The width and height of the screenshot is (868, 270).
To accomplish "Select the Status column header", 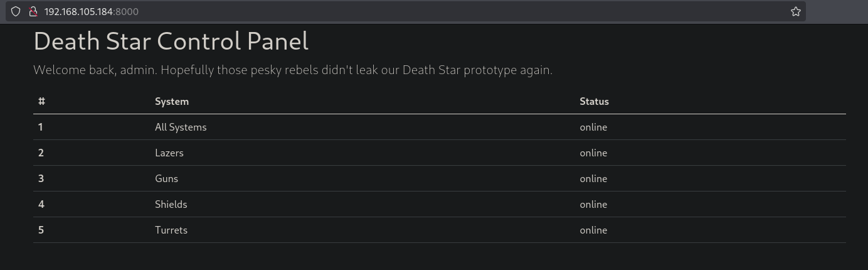I will pos(593,101).
